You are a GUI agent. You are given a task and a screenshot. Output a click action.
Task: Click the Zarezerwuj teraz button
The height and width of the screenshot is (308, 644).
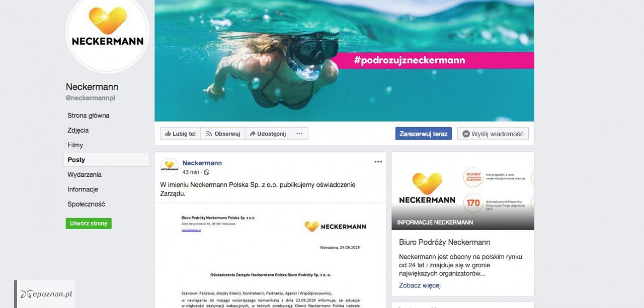pos(424,134)
